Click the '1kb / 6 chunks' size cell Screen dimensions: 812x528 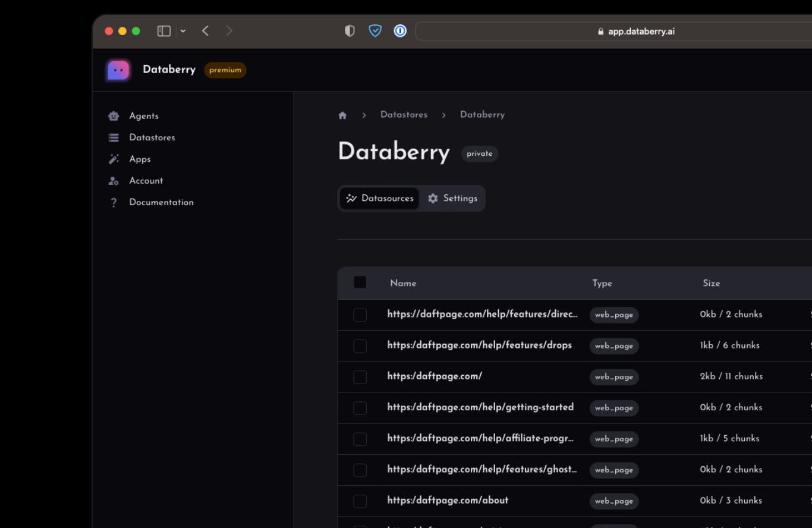pyautogui.click(x=729, y=345)
